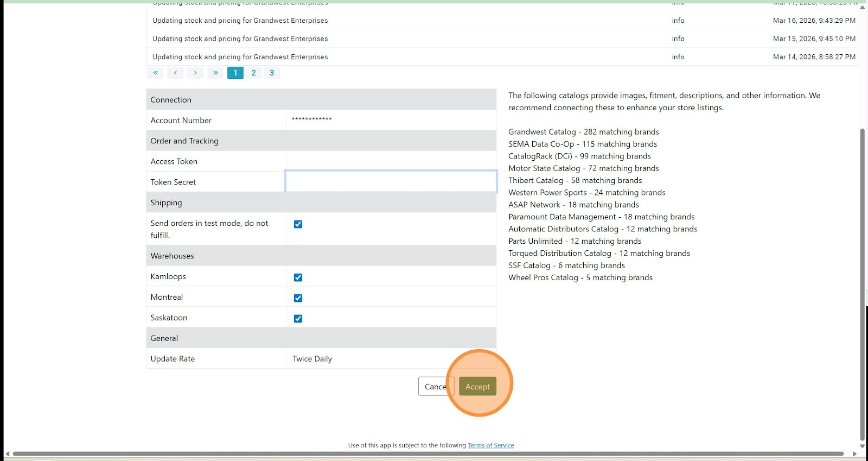Click the Warehouses section header
The image size is (868, 461).
click(x=321, y=256)
